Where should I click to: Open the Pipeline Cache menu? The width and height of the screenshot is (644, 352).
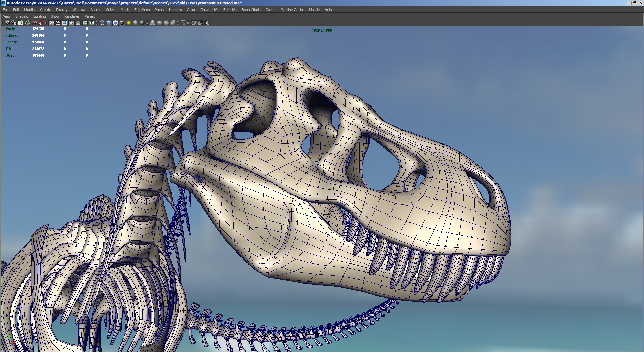(292, 10)
